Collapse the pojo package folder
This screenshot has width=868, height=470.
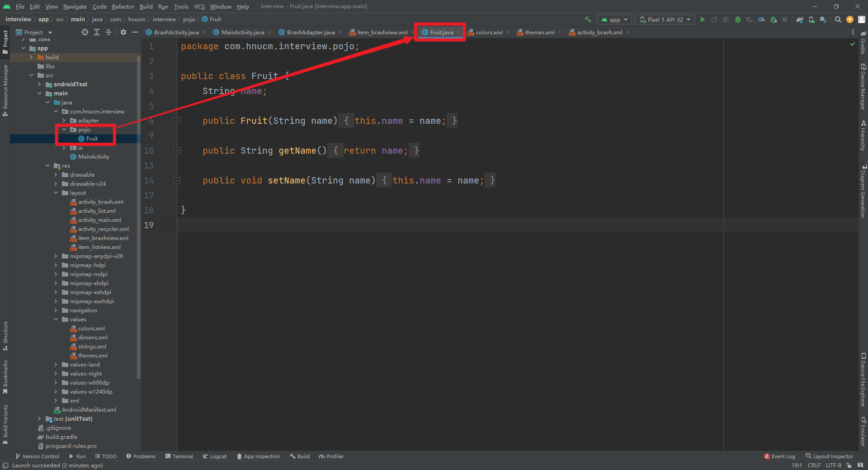coord(64,130)
